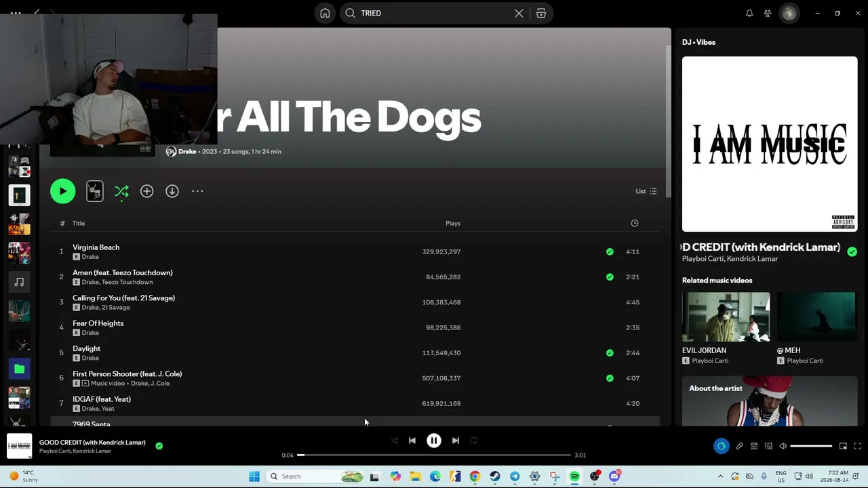868x488 pixels.
Task: Open the three-dot menu at top left
Action: (15, 13)
